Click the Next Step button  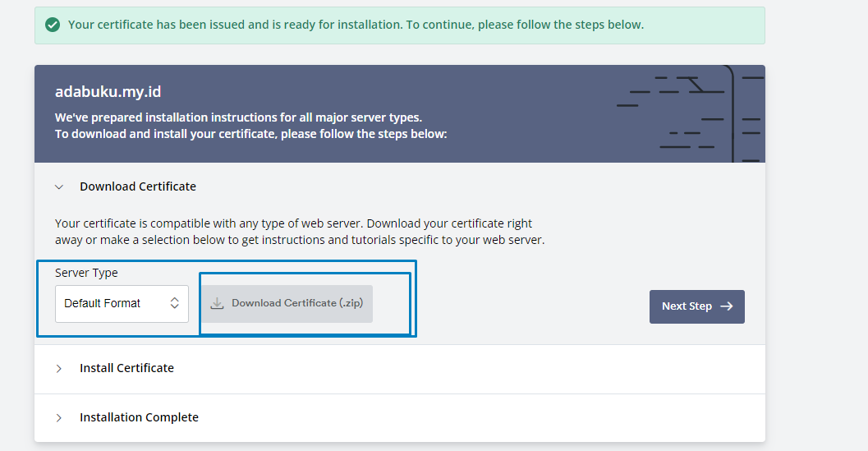(x=697, y=306)
